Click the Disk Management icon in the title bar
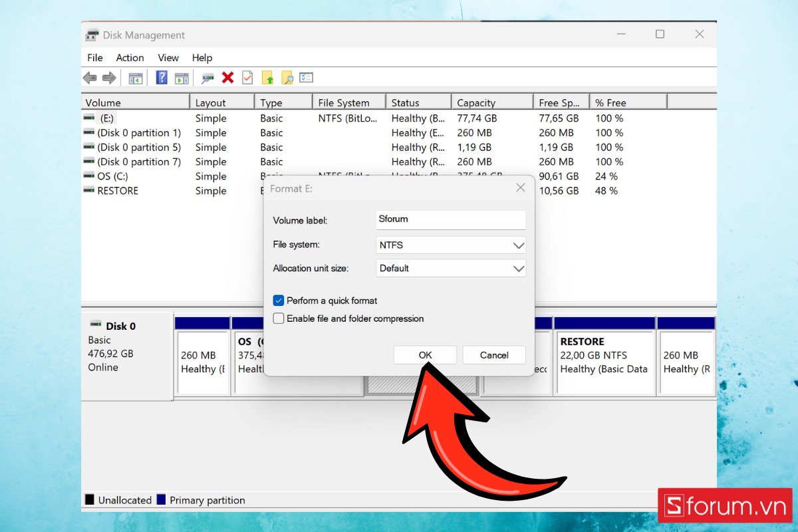798x532 pixels. click(x=91, y=34)
